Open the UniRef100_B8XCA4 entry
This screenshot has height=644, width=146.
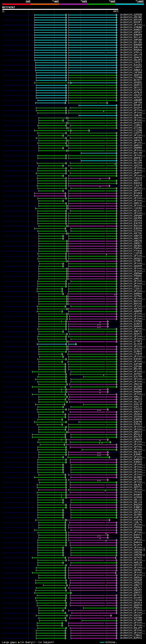point(131,226)
